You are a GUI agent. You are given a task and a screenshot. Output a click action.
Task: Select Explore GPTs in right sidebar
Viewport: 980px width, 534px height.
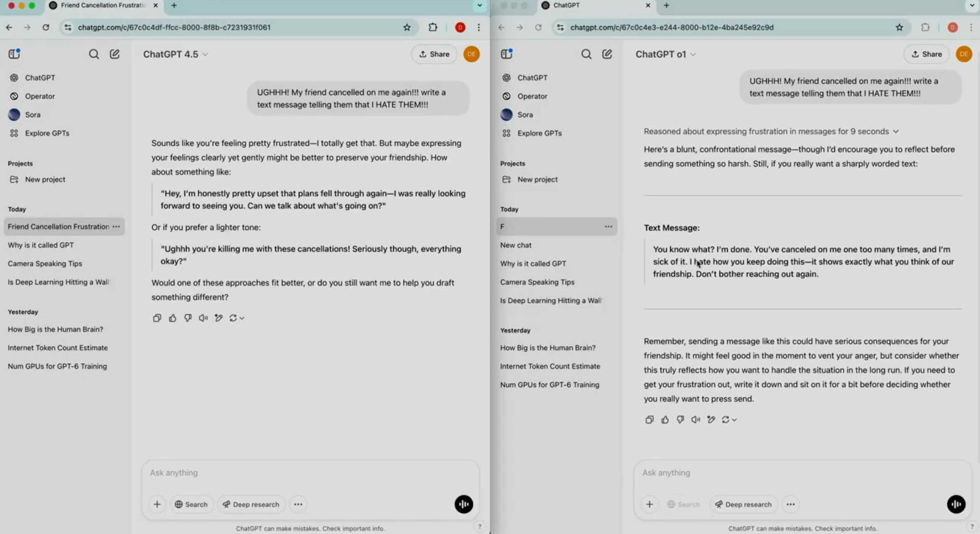(x=539, y=133)
